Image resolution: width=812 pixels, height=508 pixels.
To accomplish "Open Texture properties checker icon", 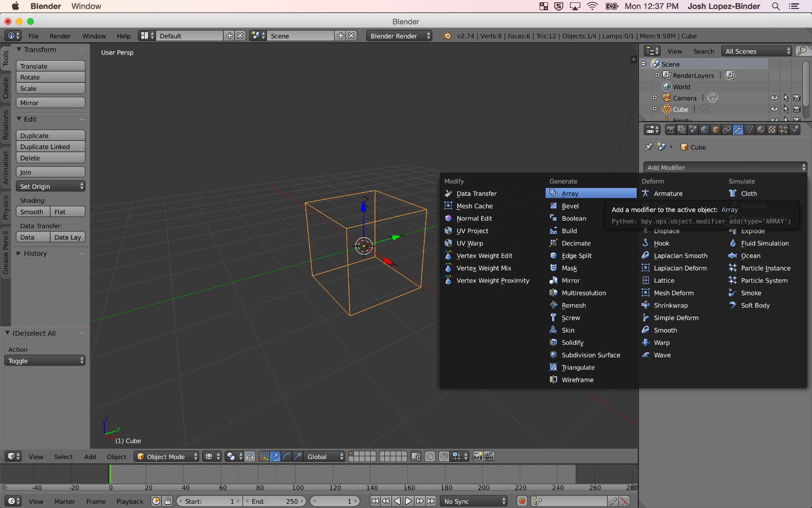I will 772,130.
